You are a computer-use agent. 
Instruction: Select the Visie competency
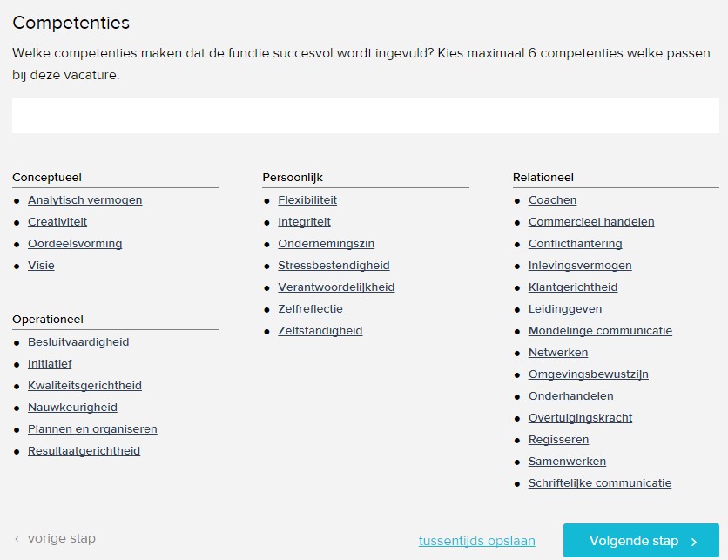coord(41,266)
